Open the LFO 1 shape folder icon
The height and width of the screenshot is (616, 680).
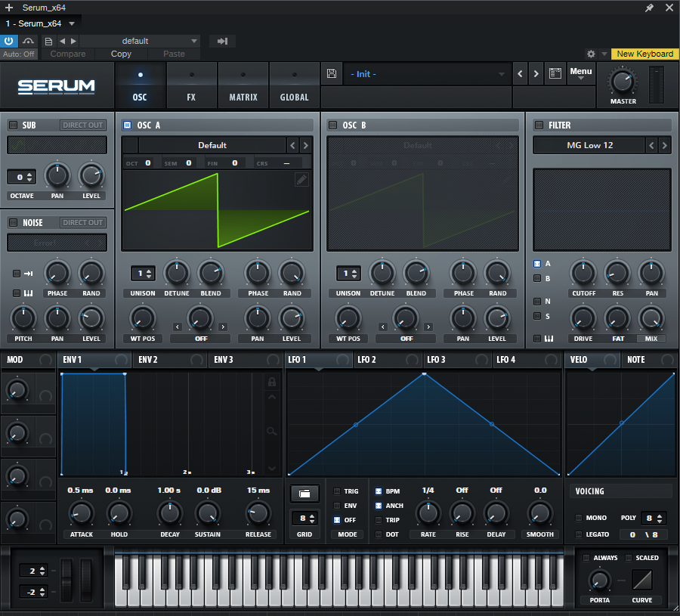click(x=304, y=494)
